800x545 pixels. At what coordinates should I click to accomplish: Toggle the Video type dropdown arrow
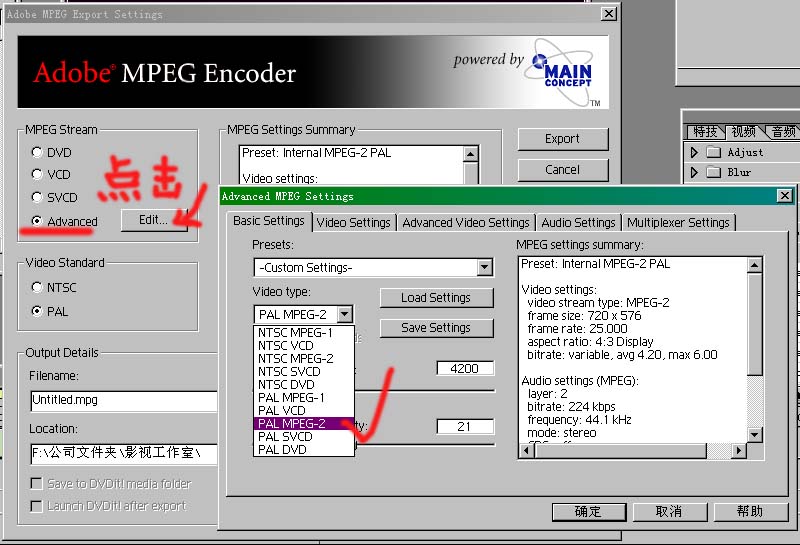click(344, 314)
